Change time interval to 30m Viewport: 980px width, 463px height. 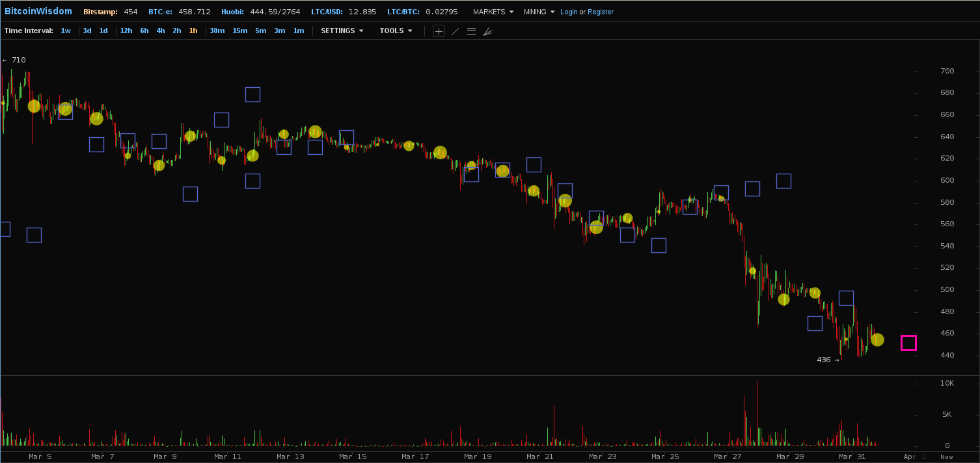217,31
